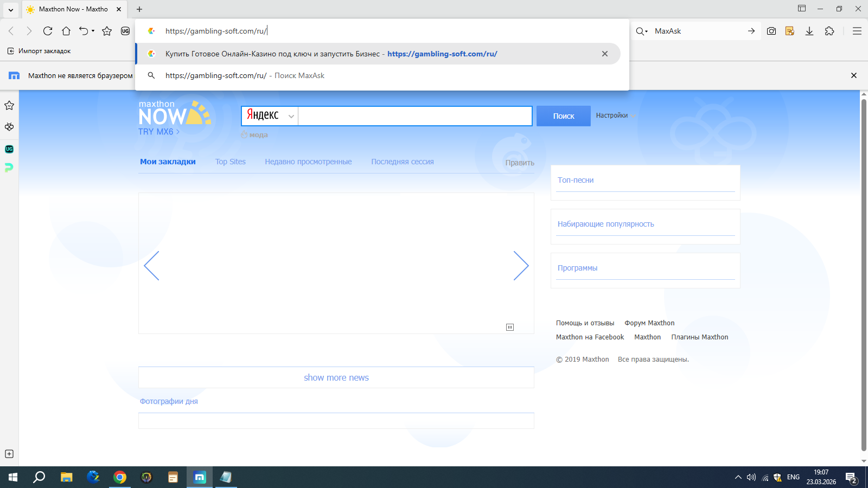Click the Править edit link
This screenshot has height=488, width=868.
tap(520, 163)
